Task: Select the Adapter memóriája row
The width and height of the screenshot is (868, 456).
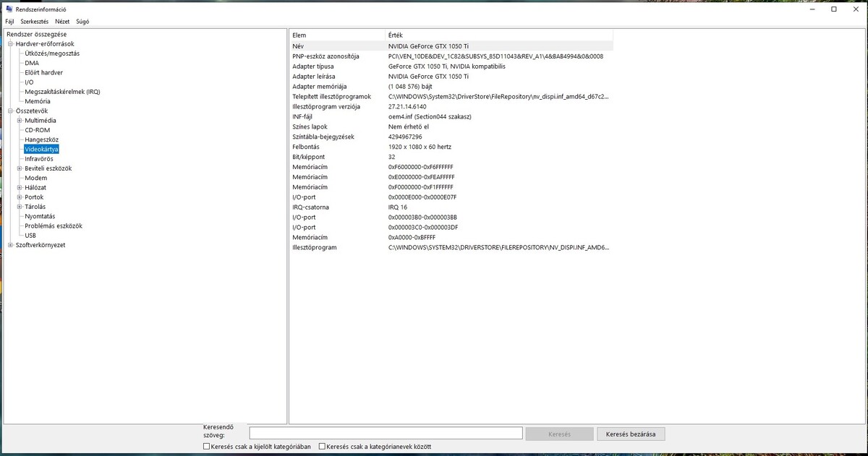Action: [451, 87]
